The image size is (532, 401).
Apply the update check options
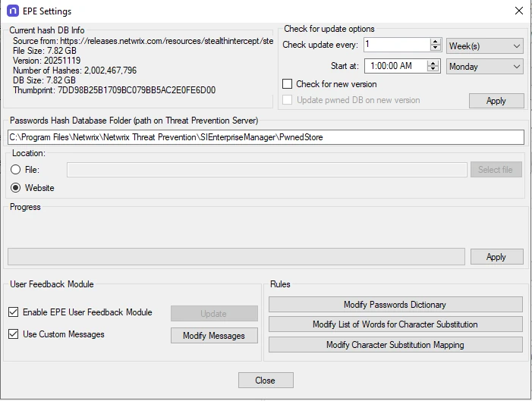click(496, 101)
